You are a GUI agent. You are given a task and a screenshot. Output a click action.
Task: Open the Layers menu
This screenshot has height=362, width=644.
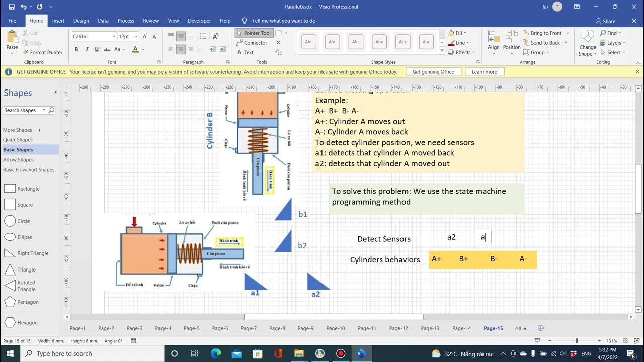[613, 43]
